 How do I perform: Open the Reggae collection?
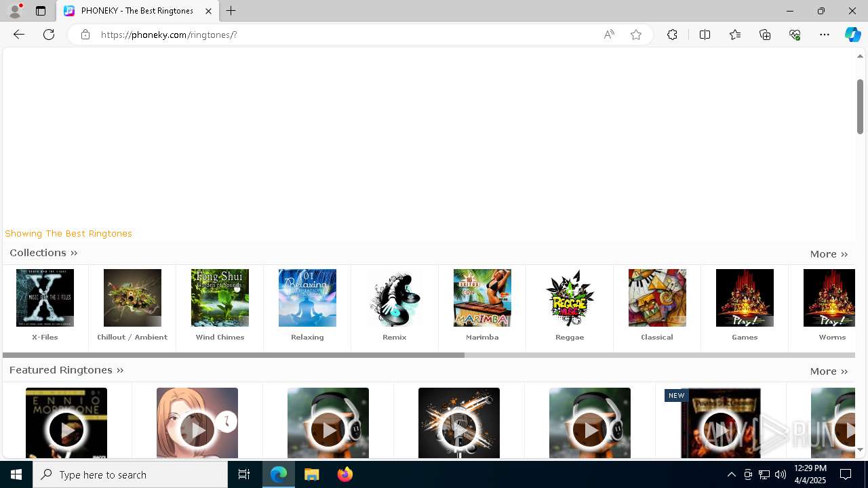coord(570,298)
